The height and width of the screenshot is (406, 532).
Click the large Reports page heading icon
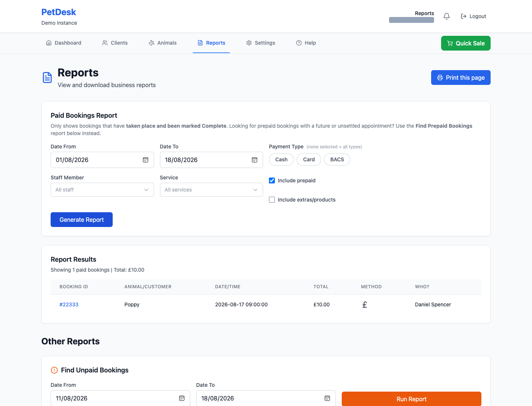tap(47, 78)
